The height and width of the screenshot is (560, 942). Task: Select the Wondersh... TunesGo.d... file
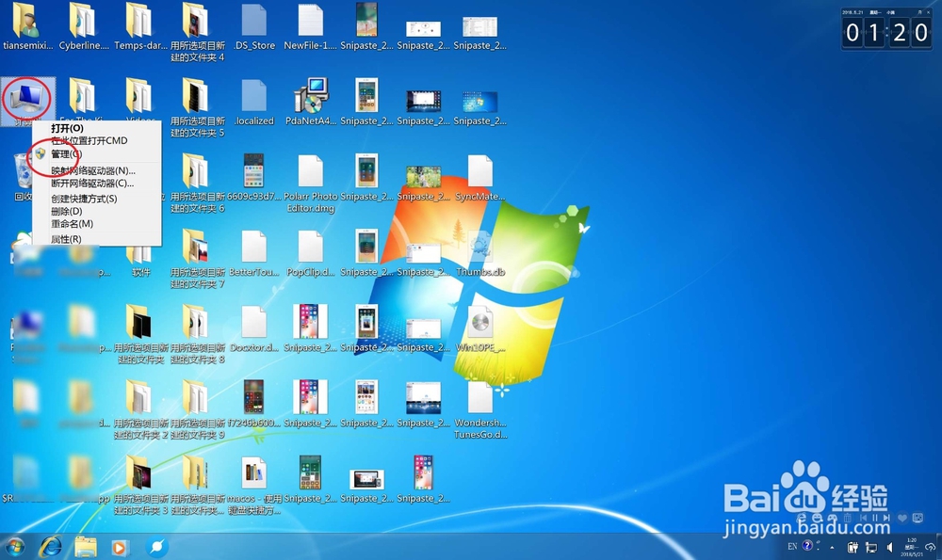[480, 410]
